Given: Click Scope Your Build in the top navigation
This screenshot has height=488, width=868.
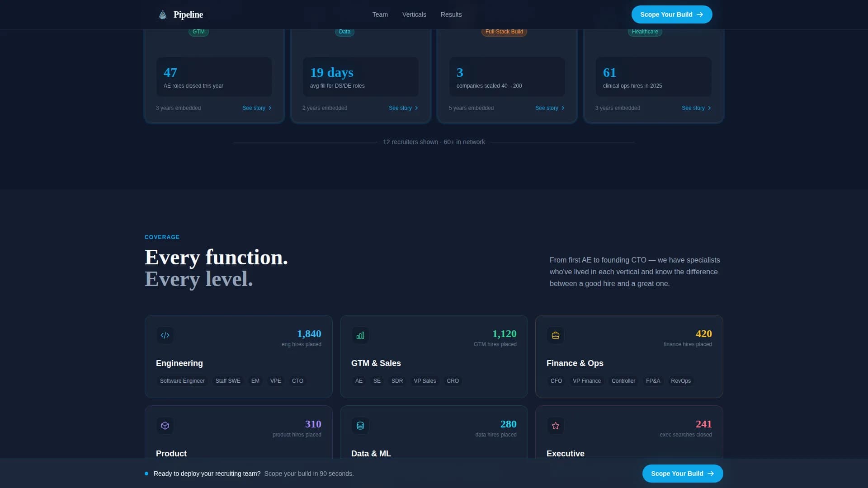Looking at the screenshot, I should 671,14.
